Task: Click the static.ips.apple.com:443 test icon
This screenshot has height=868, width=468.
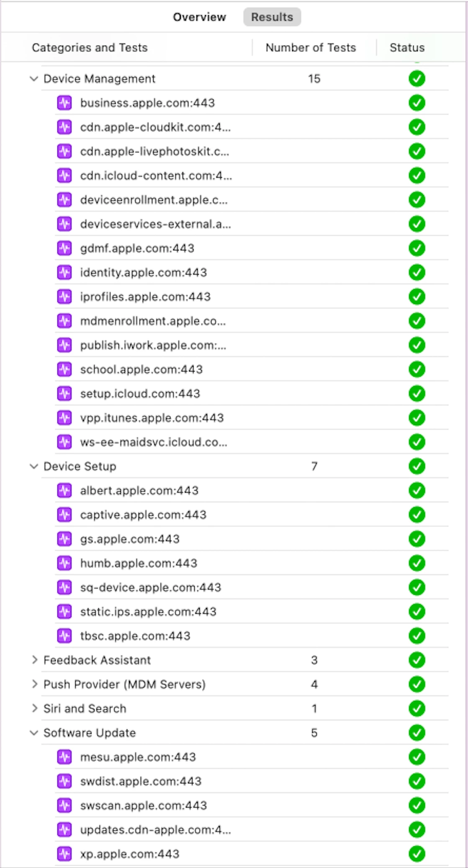Action: coord(64,612)
